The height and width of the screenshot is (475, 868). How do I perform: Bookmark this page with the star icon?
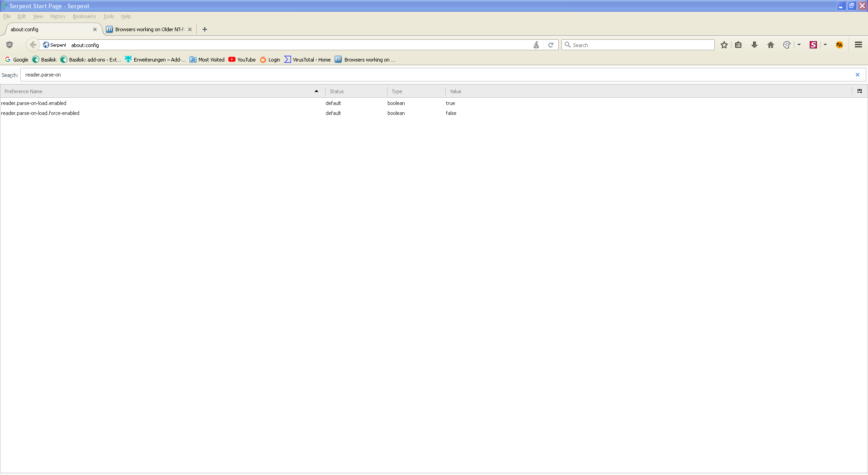[724, 45]
